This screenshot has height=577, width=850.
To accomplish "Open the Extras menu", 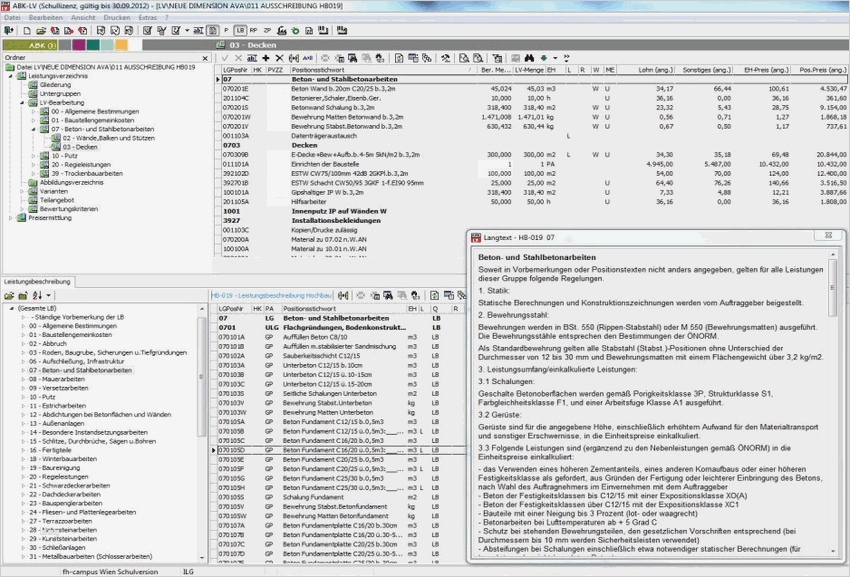I will point(147,18).
